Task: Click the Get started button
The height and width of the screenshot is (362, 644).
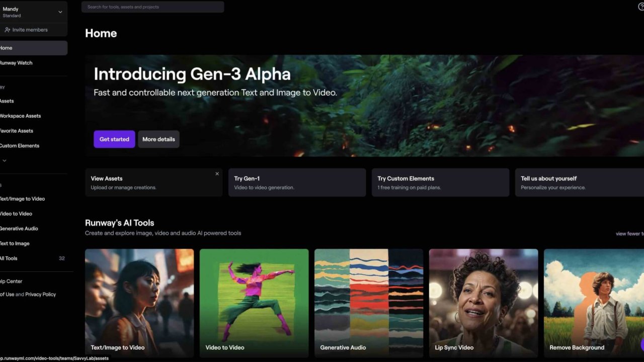Action: (114, 139)
